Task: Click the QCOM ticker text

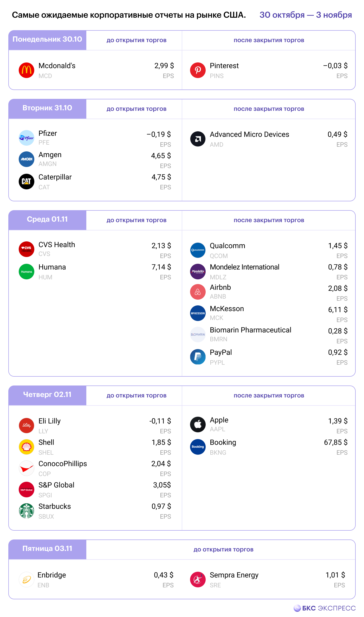Action: [219, 256]
